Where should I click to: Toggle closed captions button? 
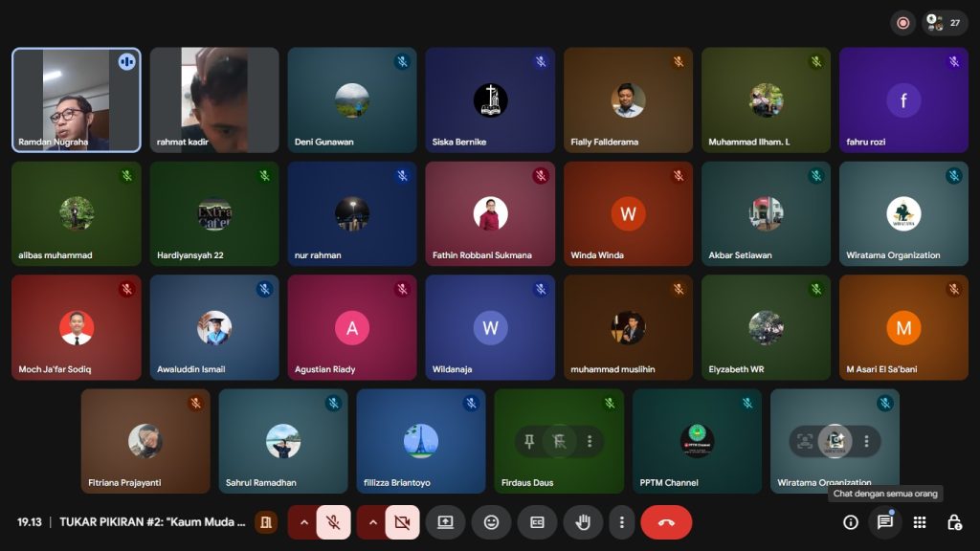click(x=537, y=522)
